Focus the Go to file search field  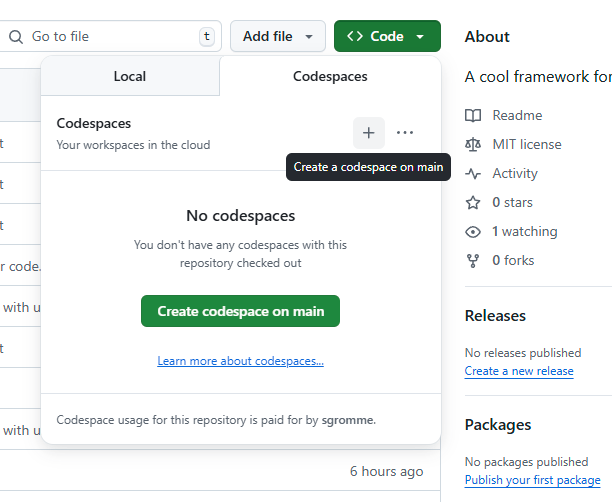110,36
